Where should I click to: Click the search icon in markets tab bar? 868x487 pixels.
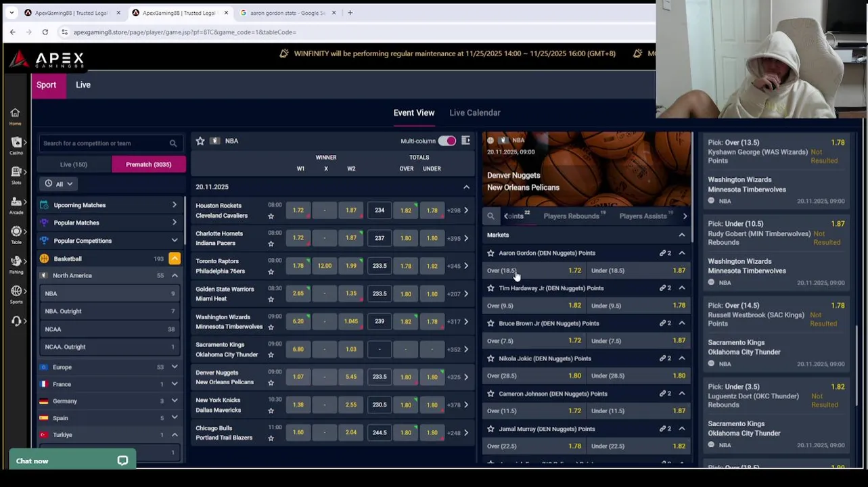point(490,216)
